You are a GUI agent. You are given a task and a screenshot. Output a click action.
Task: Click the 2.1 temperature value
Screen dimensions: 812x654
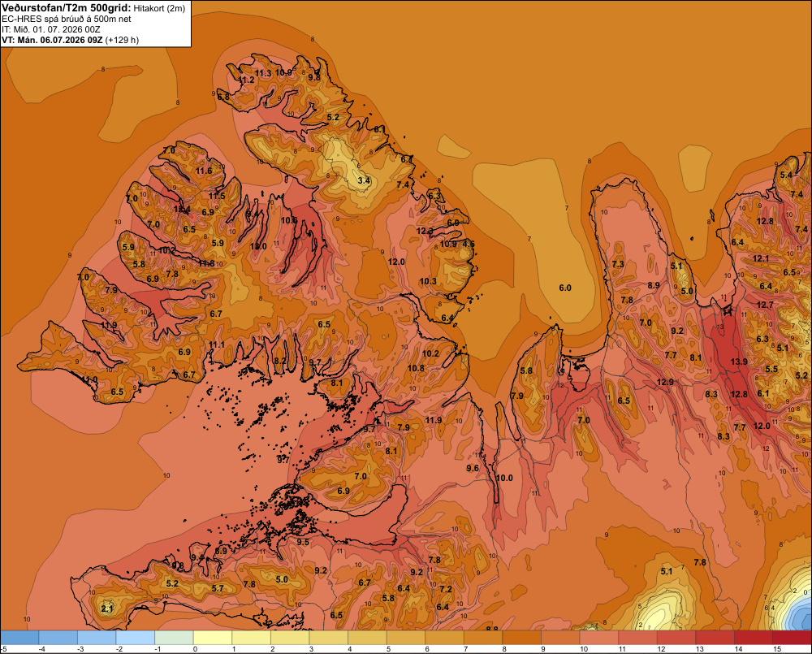pyautogui.click(x=106, y=609)
